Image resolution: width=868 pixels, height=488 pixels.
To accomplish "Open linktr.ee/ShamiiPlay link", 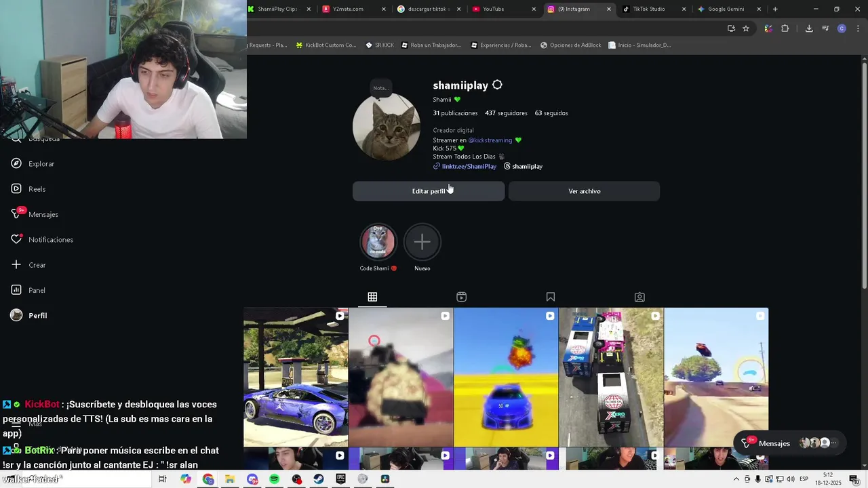I will coord(469,167).
